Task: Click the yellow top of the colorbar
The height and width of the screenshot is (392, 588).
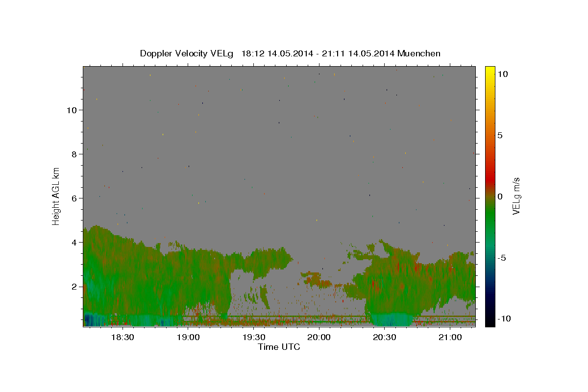Action: [490, 71]
